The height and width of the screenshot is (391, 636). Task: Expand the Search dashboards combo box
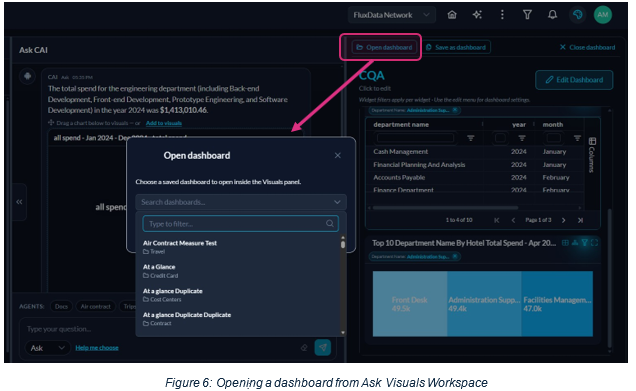click(241, 202)
